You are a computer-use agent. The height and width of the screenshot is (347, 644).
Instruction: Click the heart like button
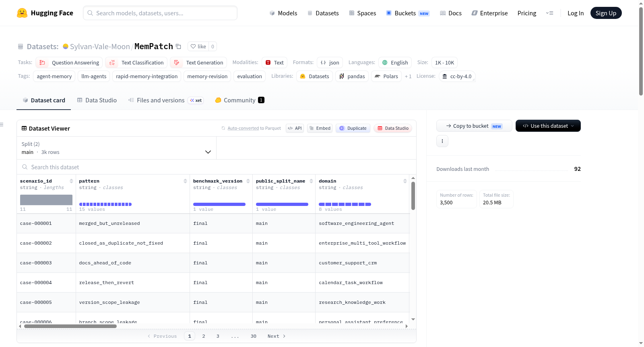(x=198, y=46)
